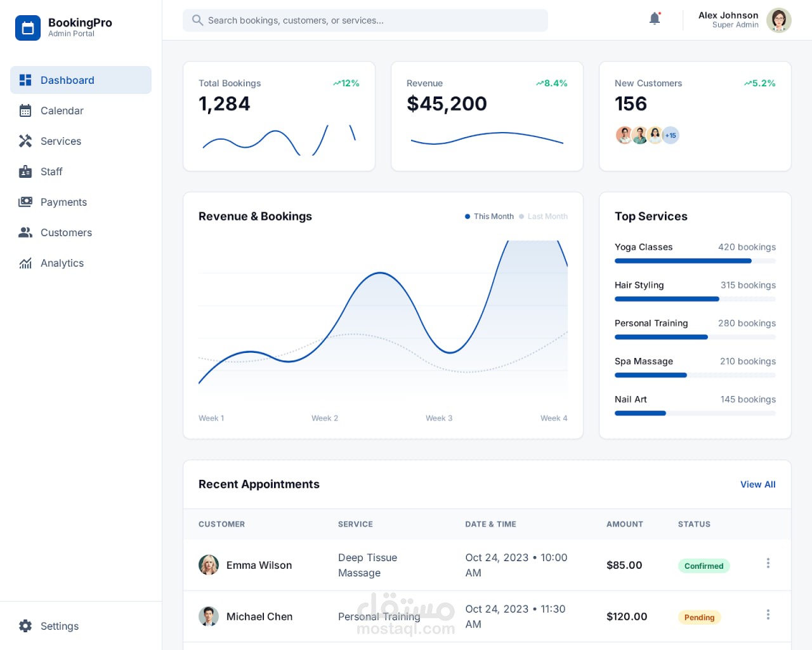This screenshot has height=650, width=812.
Task: Click the Confirmed status badge
Action: click(x=704, y=566)
